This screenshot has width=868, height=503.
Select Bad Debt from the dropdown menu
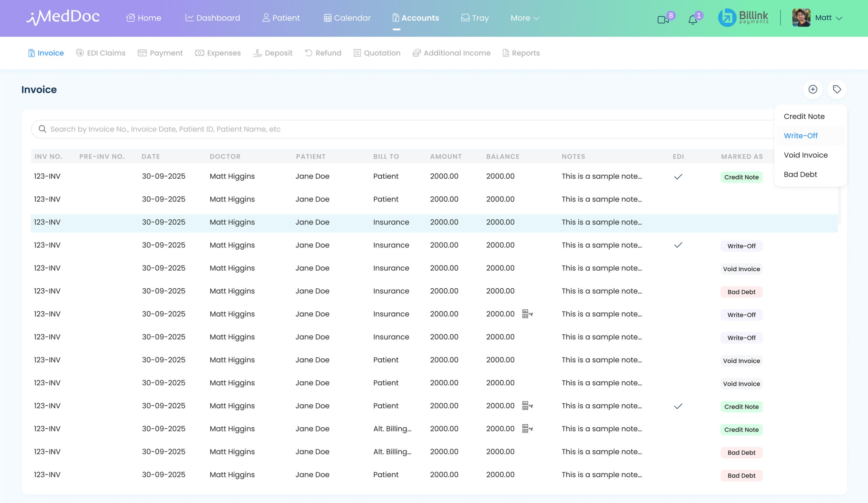coord(800,174)
